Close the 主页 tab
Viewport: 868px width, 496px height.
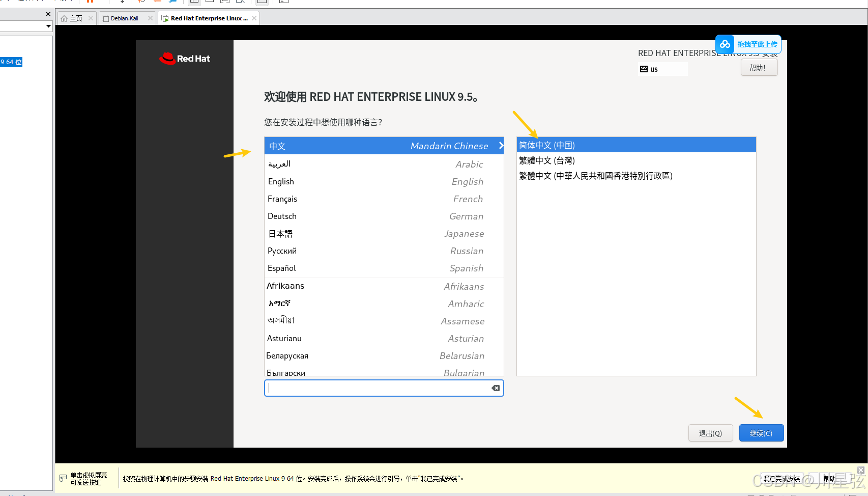click(x=91, y=18)
